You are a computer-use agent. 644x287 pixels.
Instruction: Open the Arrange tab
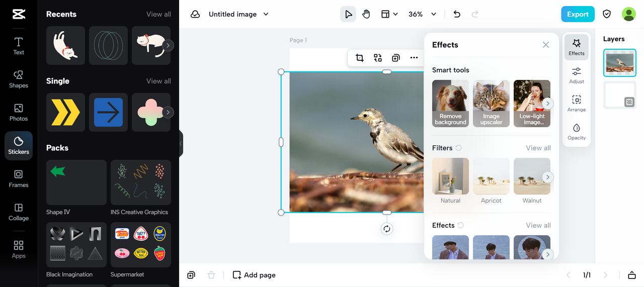pos(577,103)
